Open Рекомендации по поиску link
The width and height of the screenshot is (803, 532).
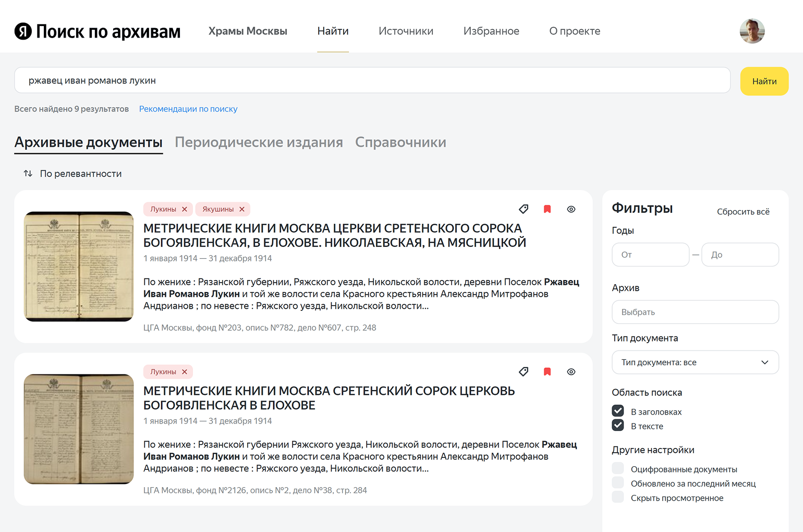point(188,108)
